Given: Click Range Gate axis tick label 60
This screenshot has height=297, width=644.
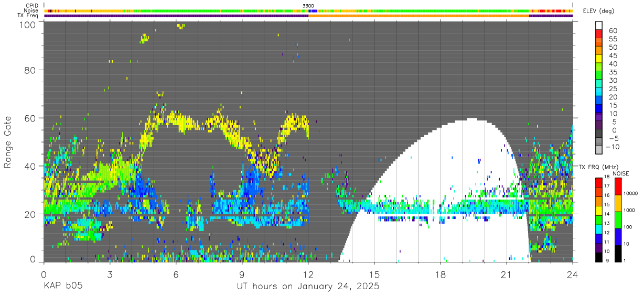Looking at the screenshot, I should [x=30, y=118].
